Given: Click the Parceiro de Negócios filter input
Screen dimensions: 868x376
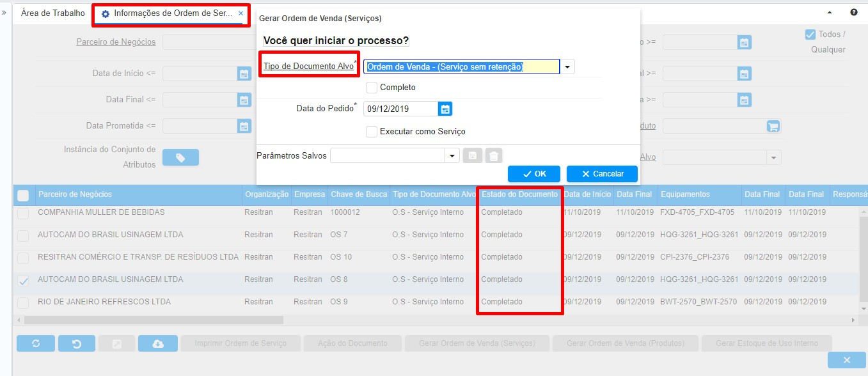Looking at the screenshot, I should [209, 42].
